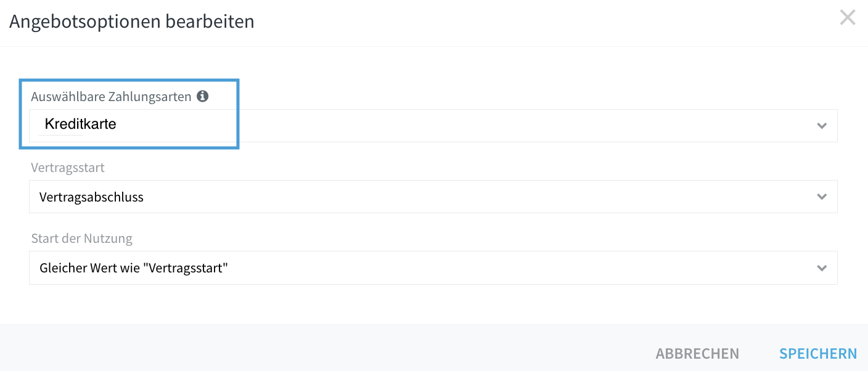Select the Kreditkarte payment entry
The width and height of the screenshot is (868, 371).
pyautogui.click(x=80, y=124)
